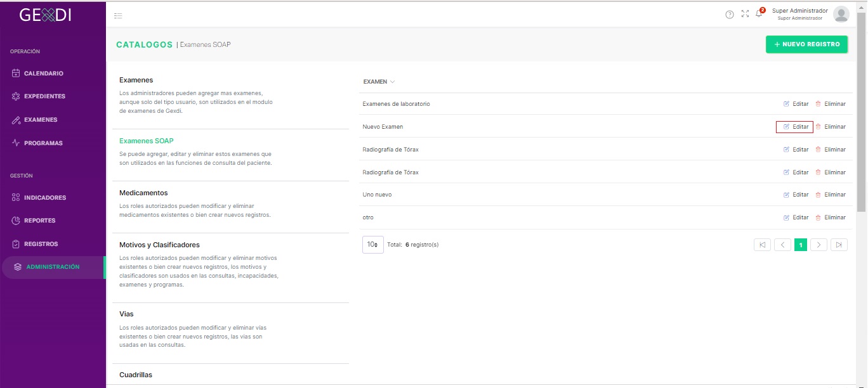The image size is (868, 388).
Task: Open Motivos y Clasificadores catalog
Action: (x=160, y=245)
